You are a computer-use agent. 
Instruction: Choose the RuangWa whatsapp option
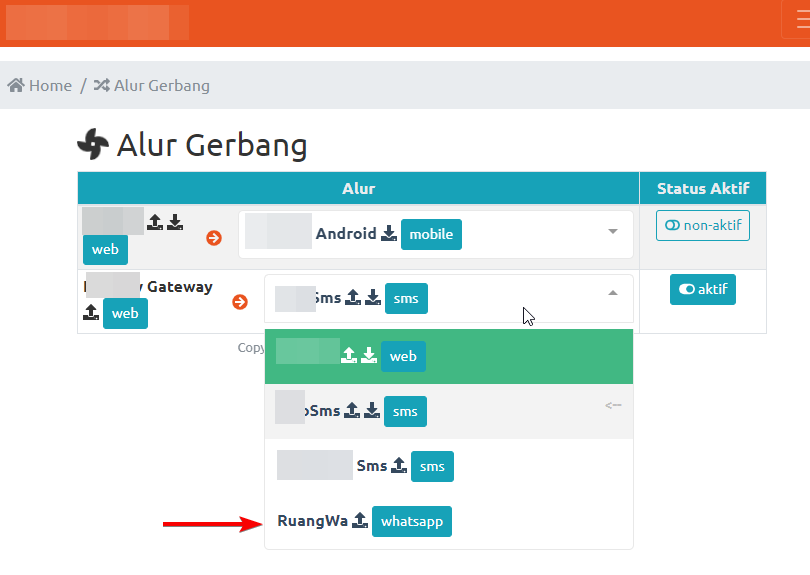448,521
